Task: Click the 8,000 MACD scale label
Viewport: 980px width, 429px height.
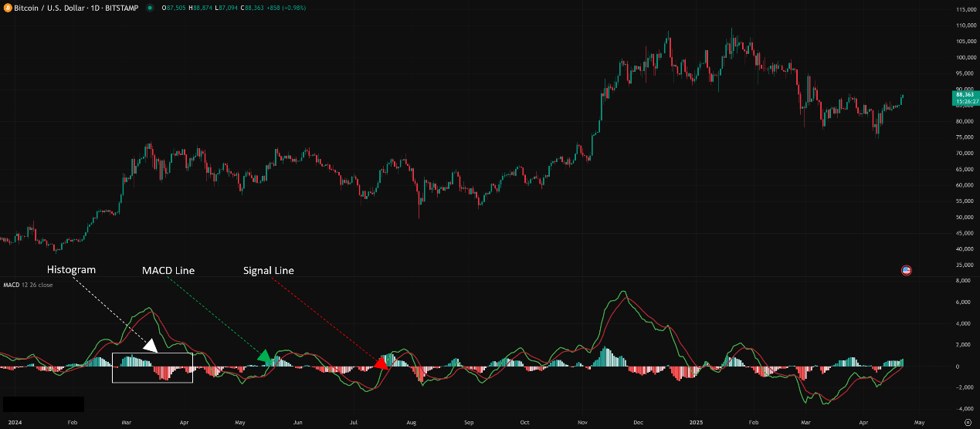Action: tap(962, 281)
